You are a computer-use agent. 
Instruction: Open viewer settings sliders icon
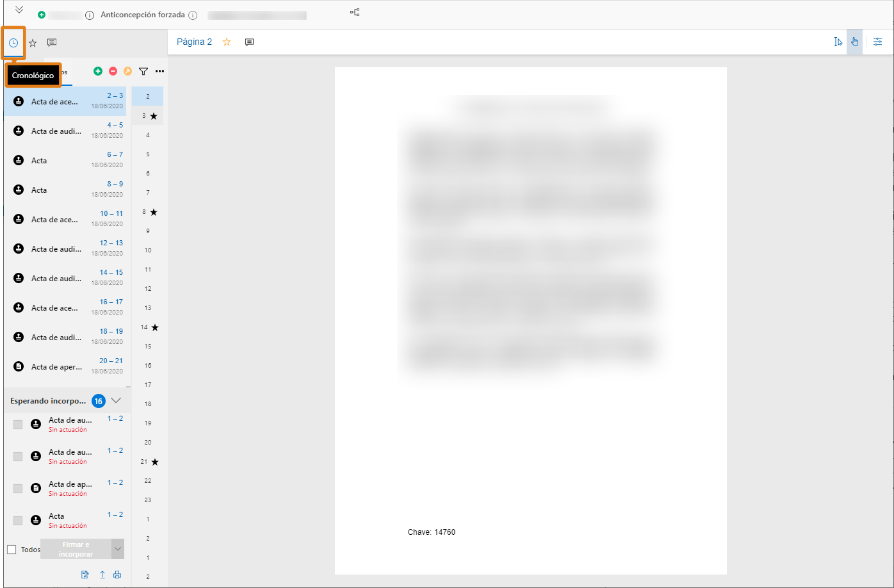coord(877,42)
